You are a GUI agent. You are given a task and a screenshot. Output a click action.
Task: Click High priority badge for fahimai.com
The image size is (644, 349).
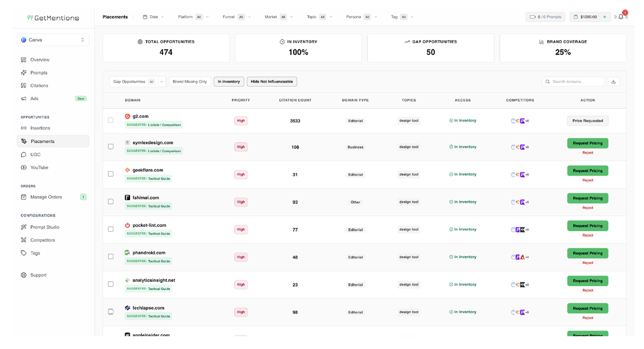point(241,202)
